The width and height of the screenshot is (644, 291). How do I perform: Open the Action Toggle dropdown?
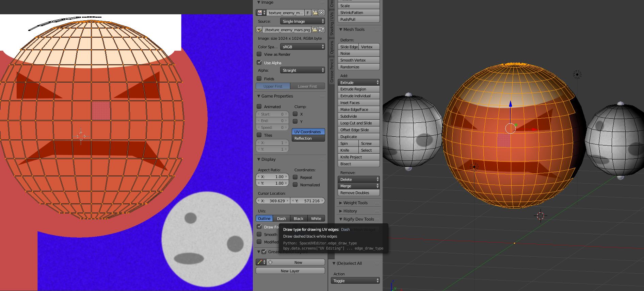[x=355, y=281]
